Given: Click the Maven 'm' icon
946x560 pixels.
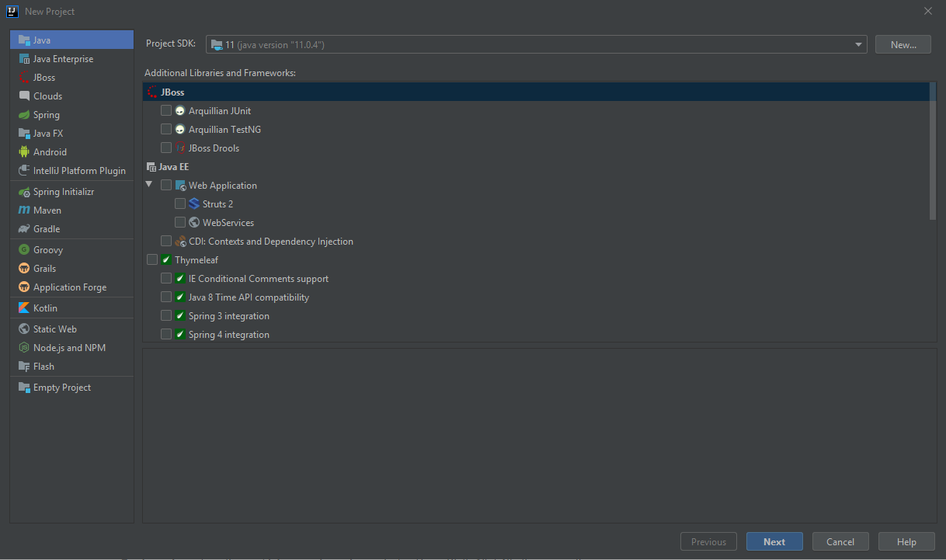Looking at the screenshot, I should tap(24, 210).
